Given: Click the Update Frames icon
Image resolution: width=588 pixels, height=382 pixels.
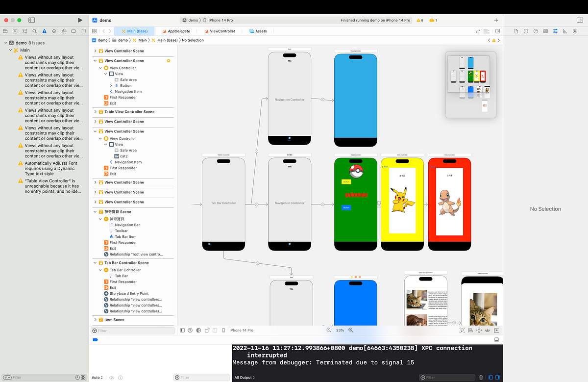Looking at the screenshot, I should pyautogui.click(x=462, y=330).
